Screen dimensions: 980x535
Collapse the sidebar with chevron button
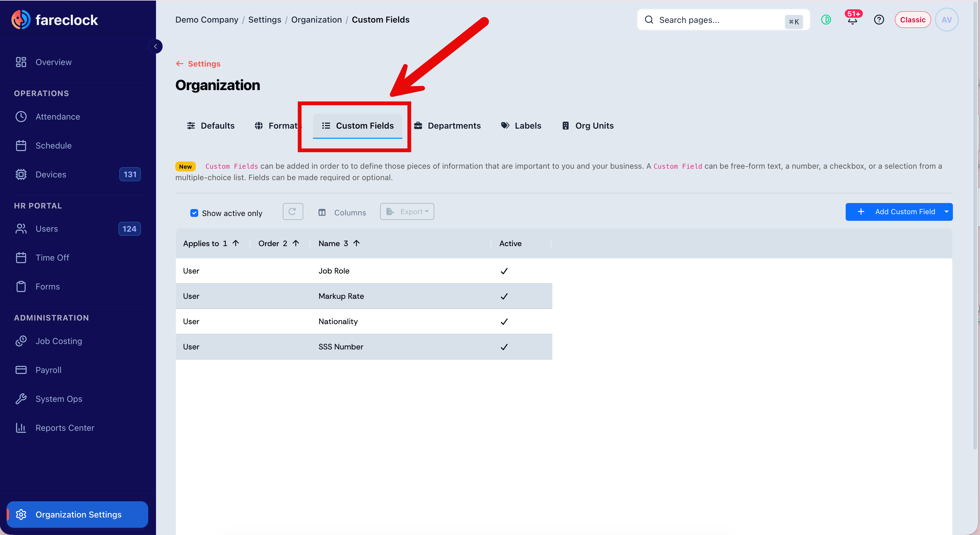pyautogui.click(x=155, y=46)
